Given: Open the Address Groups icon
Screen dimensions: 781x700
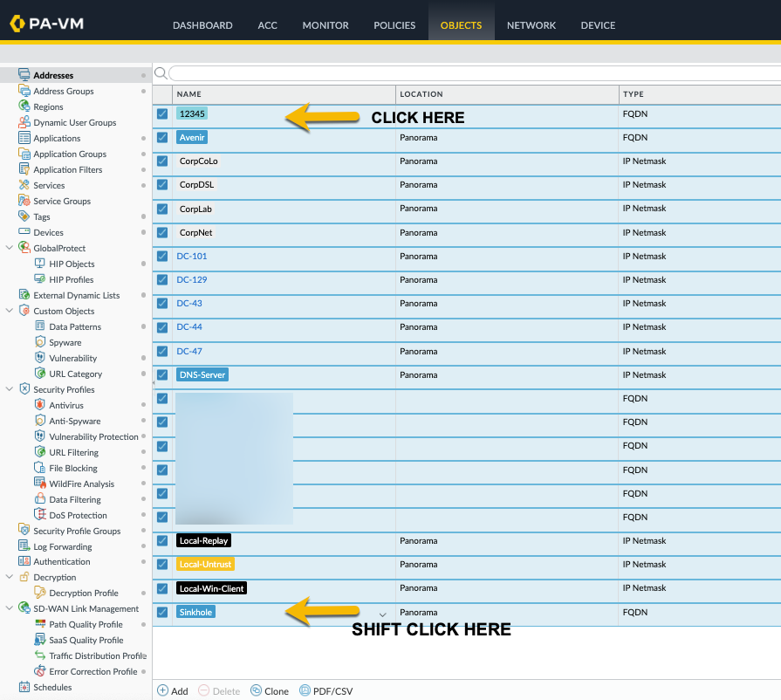Looking at the screenshot, I should tap(24, 91).
